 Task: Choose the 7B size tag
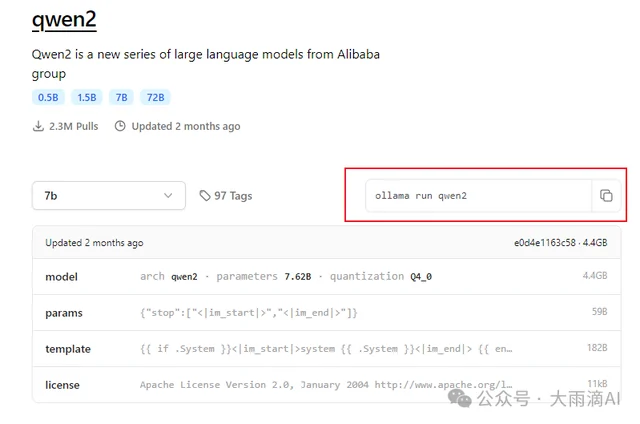tap(121, 98)
